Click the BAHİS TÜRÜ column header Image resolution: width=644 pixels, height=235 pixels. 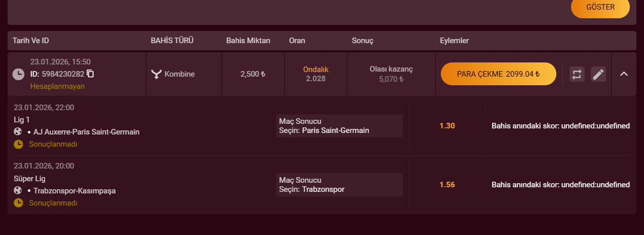coord(172,41)
